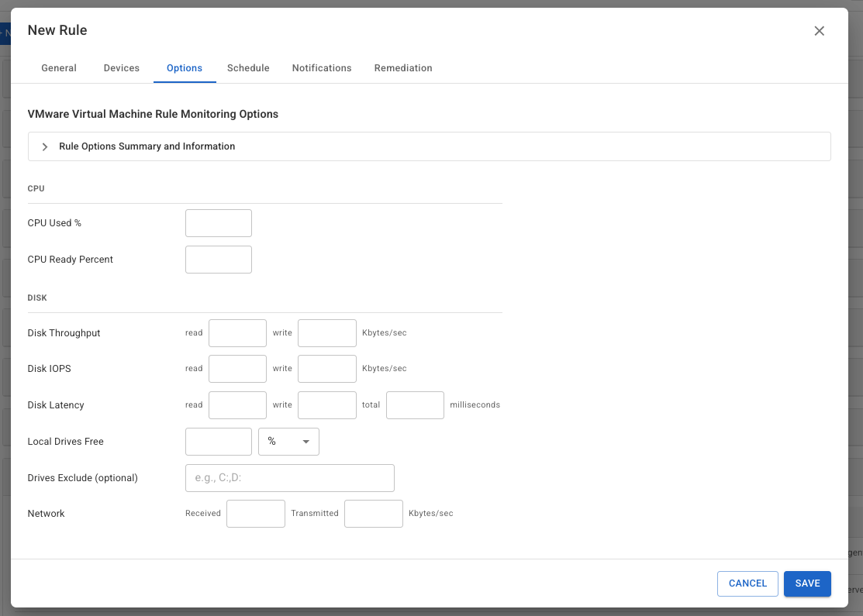Focus the CPU Ready Percent field
863x616 pixels.
(x=219, y=260)
